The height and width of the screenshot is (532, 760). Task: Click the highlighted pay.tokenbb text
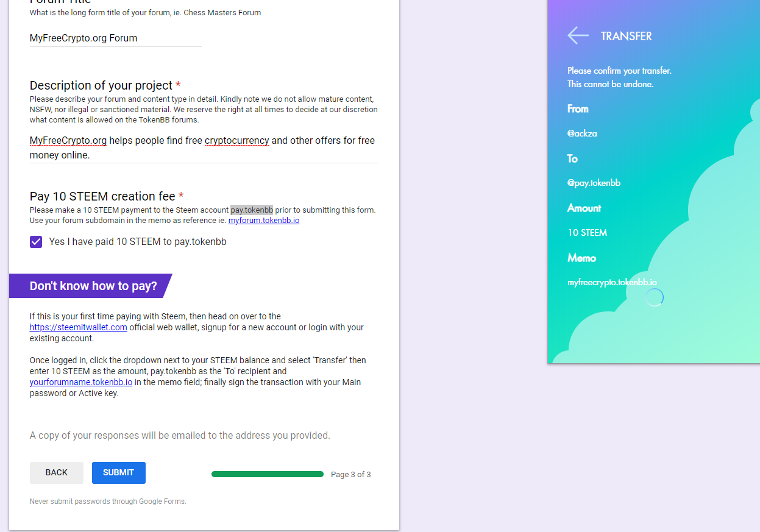(x=252, y=210)
